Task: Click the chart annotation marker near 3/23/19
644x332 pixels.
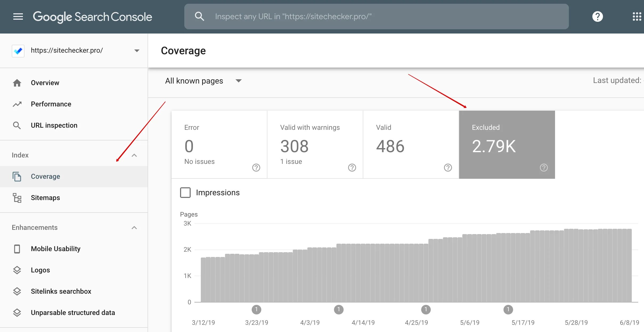Action: 256,309
